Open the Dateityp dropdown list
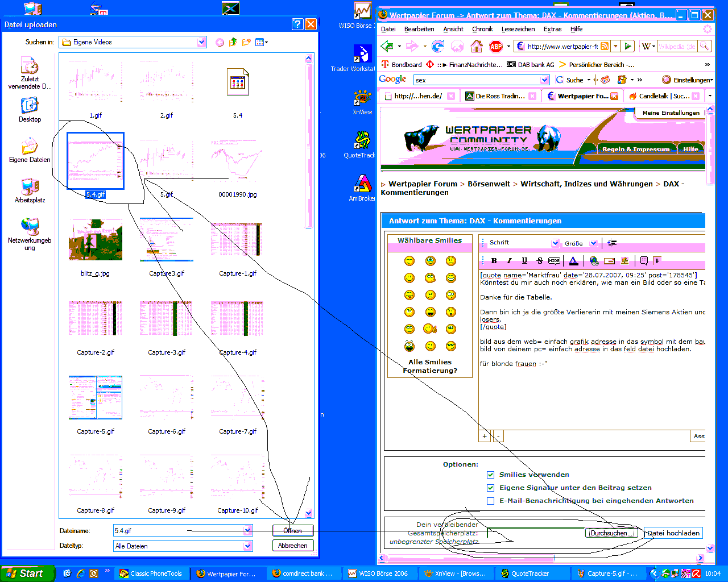The height and width of the screenshot is (582, 728). click(x=247, y=546)
